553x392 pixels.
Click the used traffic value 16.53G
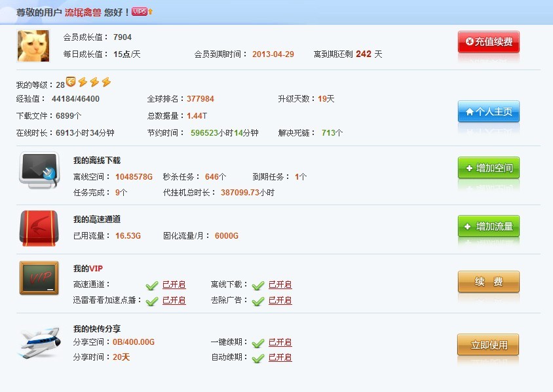click(x=128, y=236)
